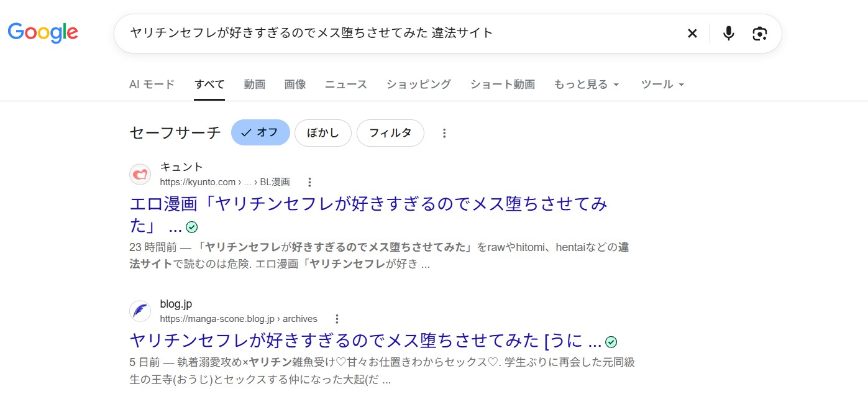Clear the search query with X icon
Screen dimensions: 868x399
click(692, 34)
